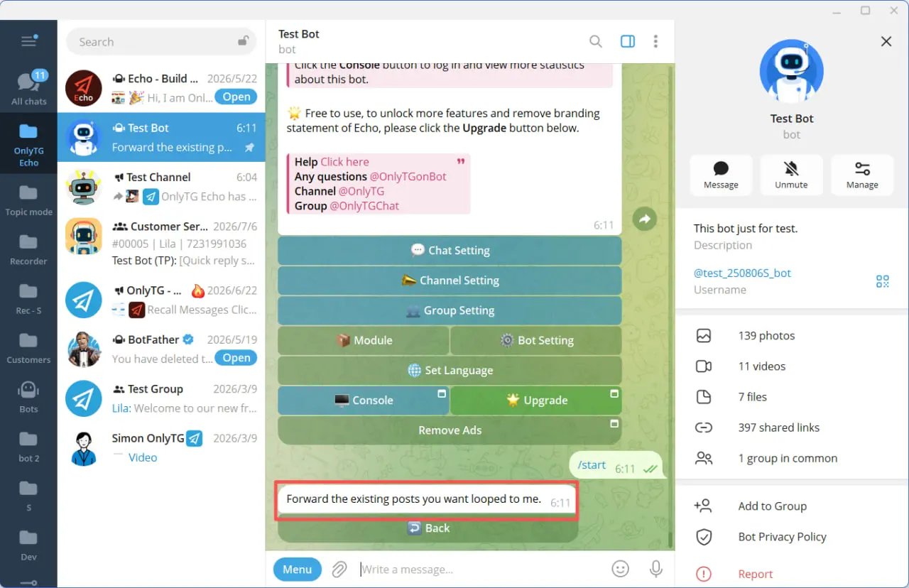Open the OnlyTG channel chat dated 2026/6/22
The width and height of the screenshot is (909, 588).
click(161, 300)
